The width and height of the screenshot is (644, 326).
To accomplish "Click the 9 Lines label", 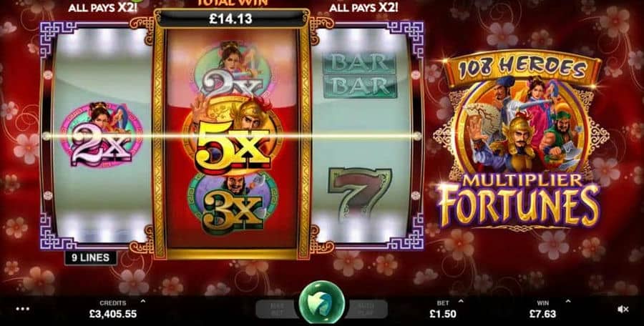I will (x=91, y=257).
